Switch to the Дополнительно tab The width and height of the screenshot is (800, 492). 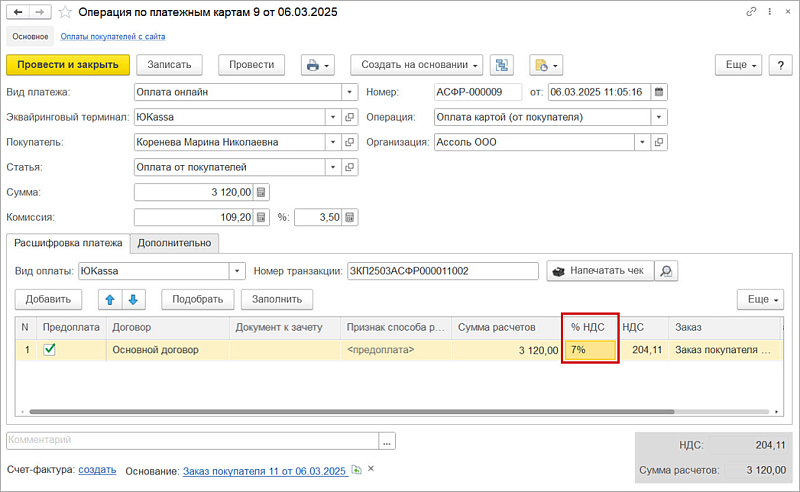[174, 243]
